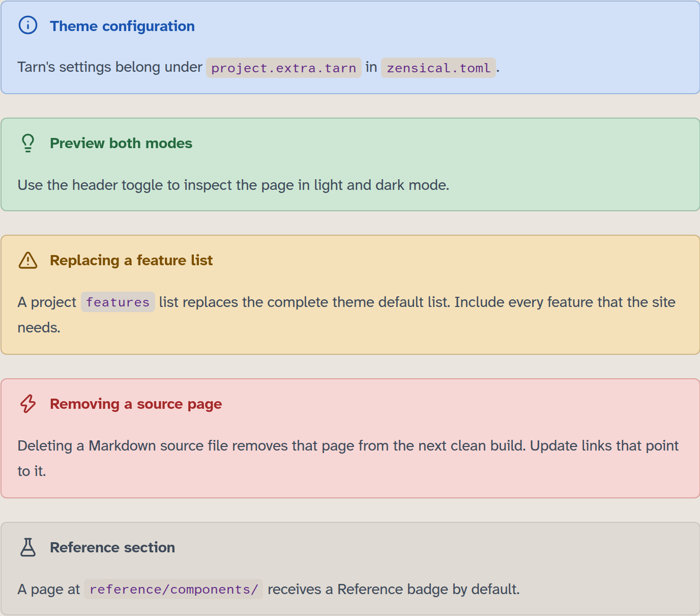
Task: Click the zensical.toml inline code
Action: (x=439, y=68)
